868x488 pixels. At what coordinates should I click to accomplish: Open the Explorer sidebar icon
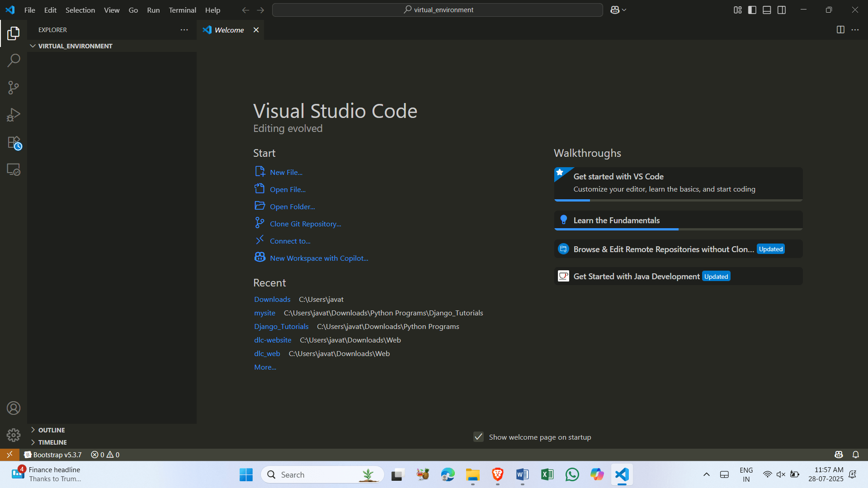pos(13,33)
